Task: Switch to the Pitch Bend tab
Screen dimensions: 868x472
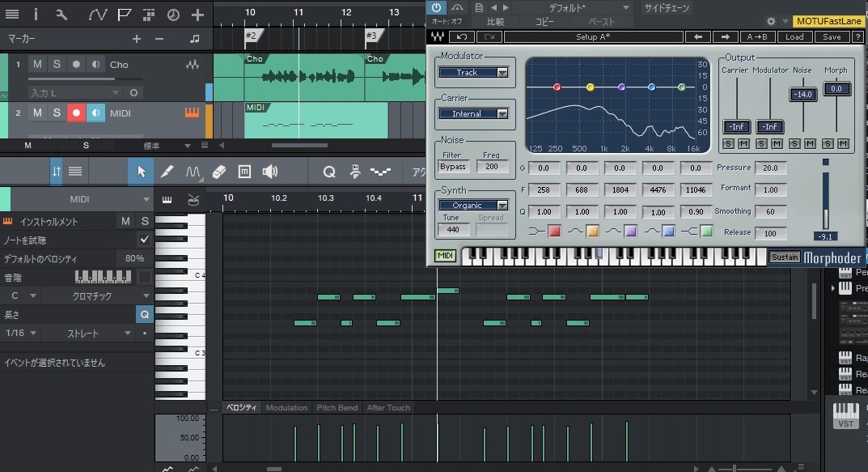Action: [x=337, y=407]
